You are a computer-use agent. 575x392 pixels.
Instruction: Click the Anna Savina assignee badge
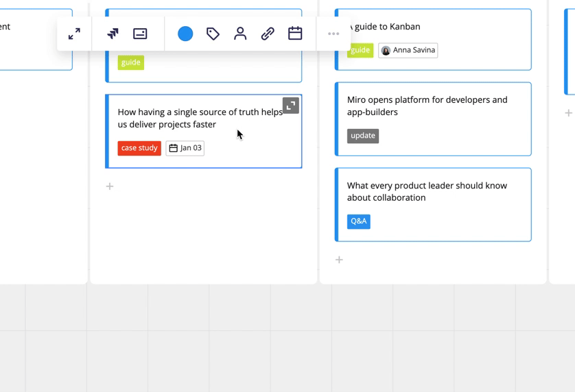(x=408, y=50)
